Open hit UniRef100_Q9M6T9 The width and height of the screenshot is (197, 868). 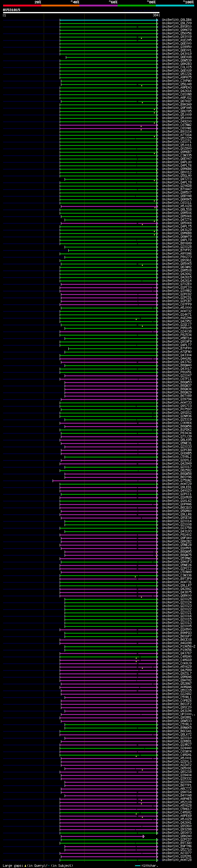(177, 30)
